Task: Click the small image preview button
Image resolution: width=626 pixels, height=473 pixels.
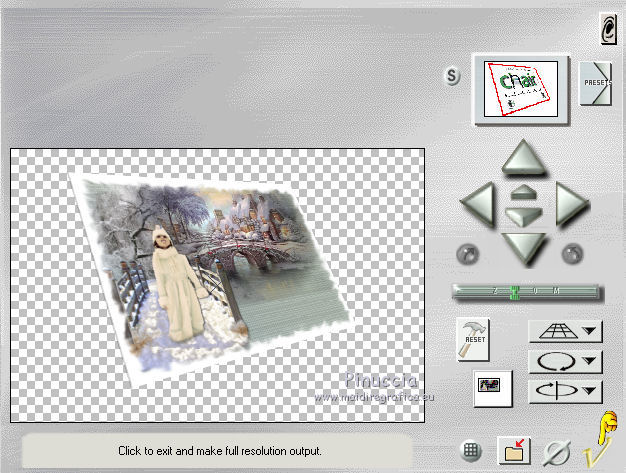Action: pyautogui.click(x=492, y=388)
